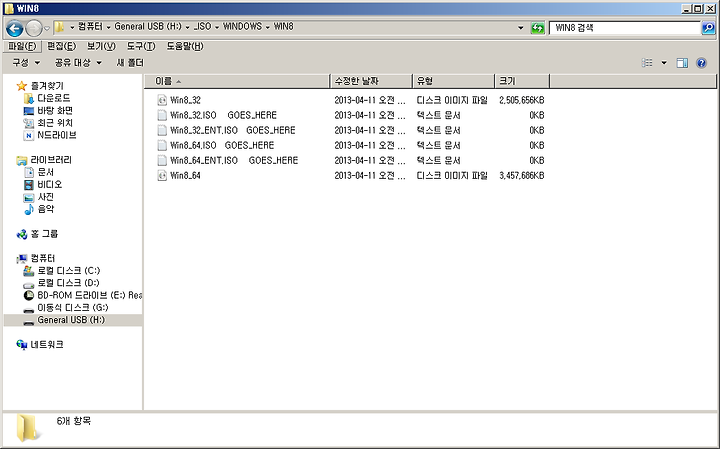Viewport: 720px width, 449px height.
Task: Go back with the blue Back arrow
Action: pos(14,29)
